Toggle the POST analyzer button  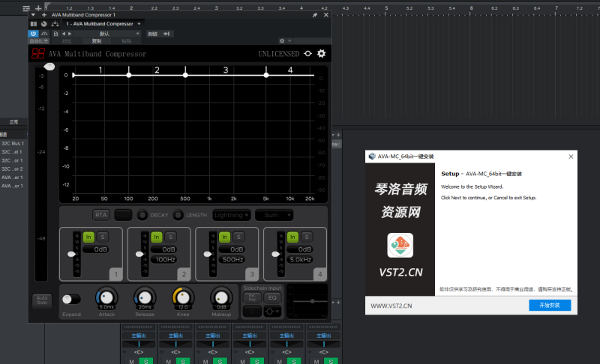coord(123,215)
